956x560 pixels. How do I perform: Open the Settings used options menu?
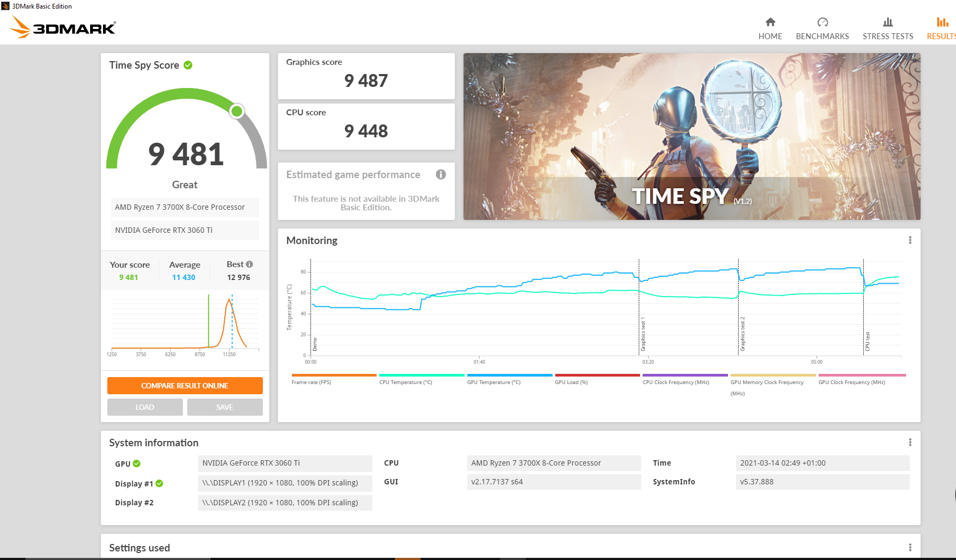click(910, 548)
